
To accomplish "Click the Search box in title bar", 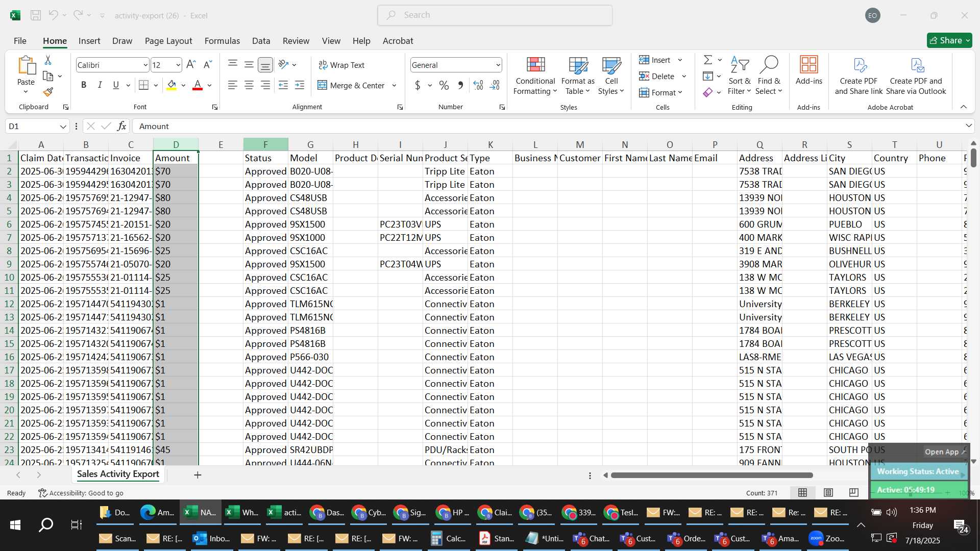I will pyautogui.click(x=495, y=15).
